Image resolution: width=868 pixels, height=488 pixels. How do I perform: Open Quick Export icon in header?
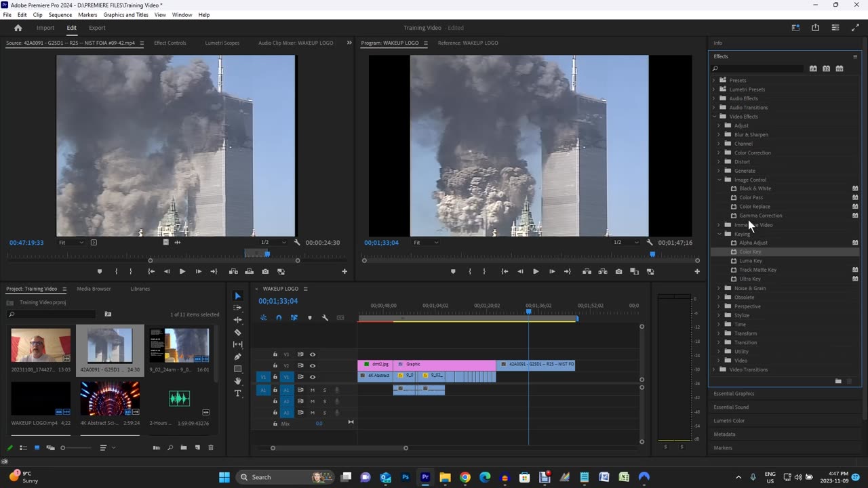coord(815,28)
